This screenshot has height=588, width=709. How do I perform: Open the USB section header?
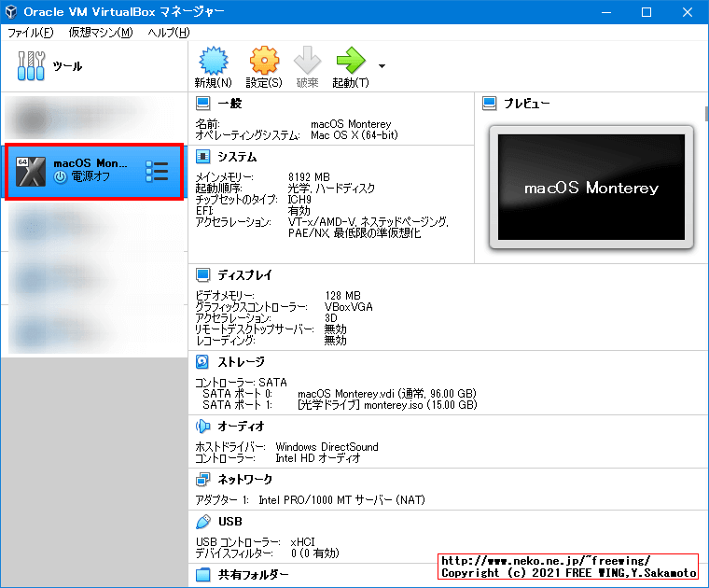click(230, 522)
